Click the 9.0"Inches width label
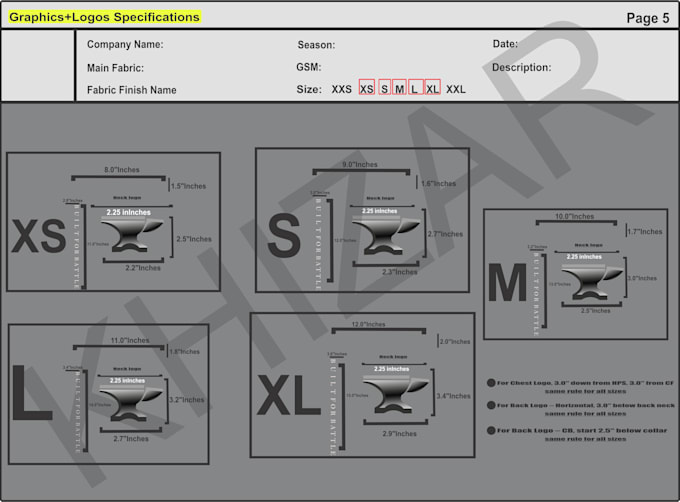Screen dimensions: 680x502 (x=360, y=165)
